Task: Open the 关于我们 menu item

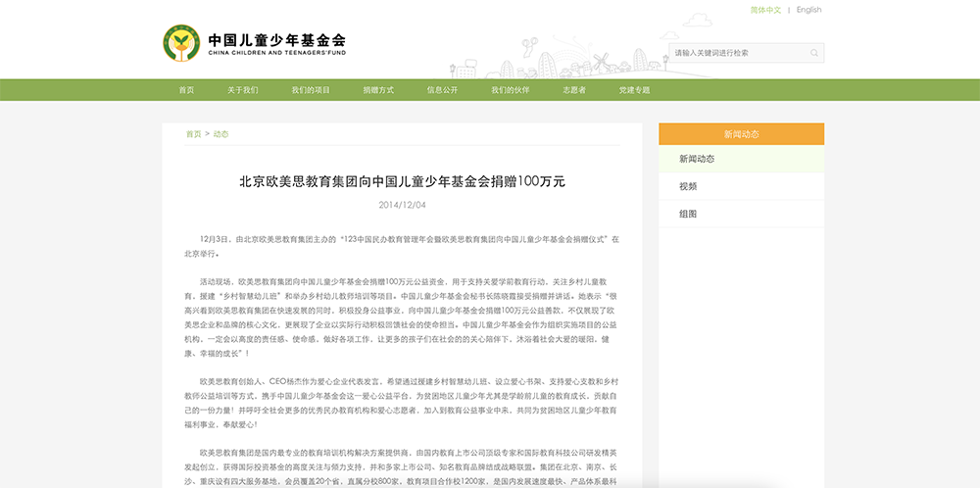Action: pyautogui.click(x=242, y=90)
